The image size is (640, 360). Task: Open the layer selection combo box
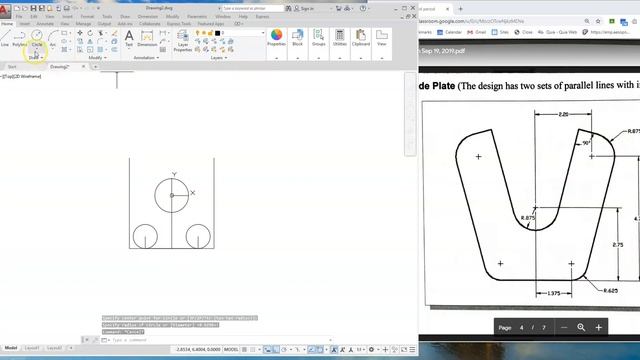[x=230, y=33]
